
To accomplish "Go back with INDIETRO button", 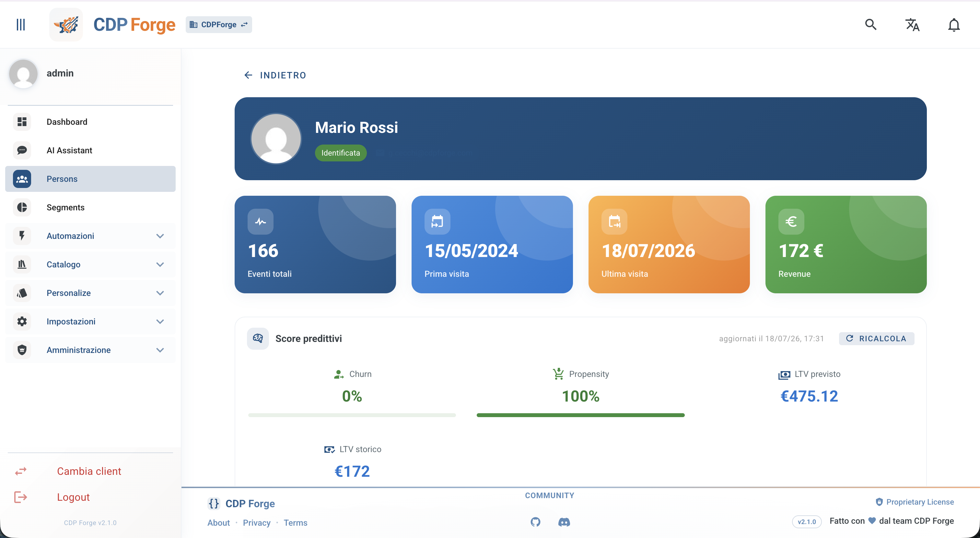I will pos(275,75).
